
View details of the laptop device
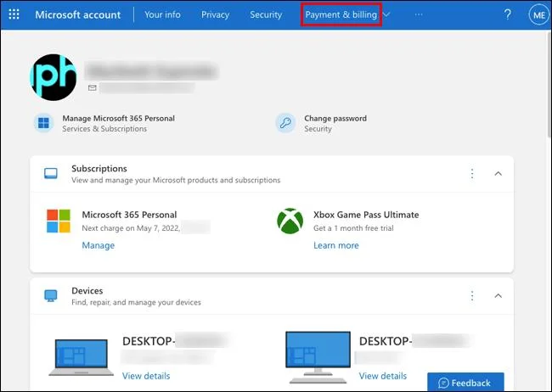click(x=146, y=376)
